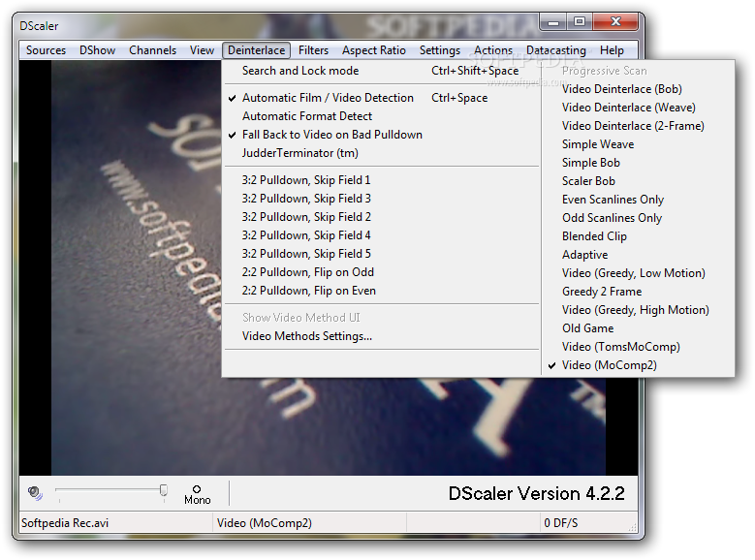Choose Search and Lock mode

[381, 71]
